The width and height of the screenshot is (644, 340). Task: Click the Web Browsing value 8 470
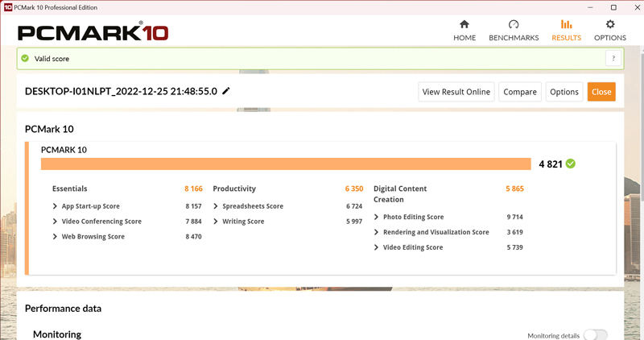tap(193, 236)
